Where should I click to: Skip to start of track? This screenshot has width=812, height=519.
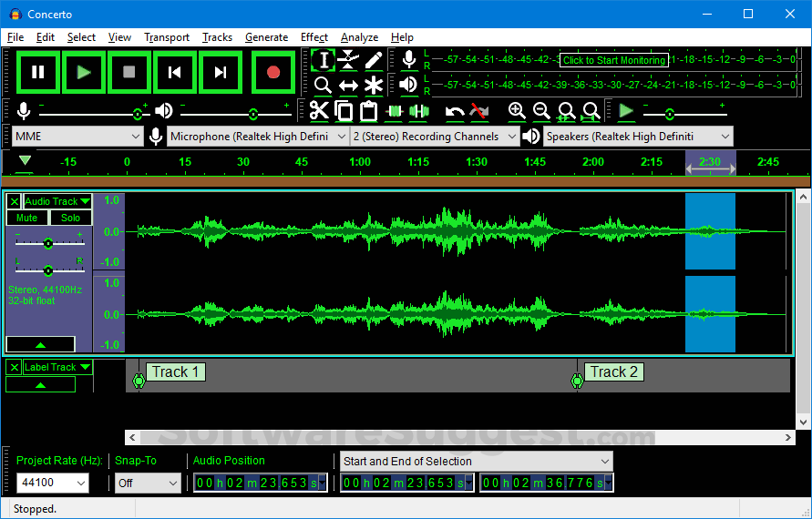[175, 73]
